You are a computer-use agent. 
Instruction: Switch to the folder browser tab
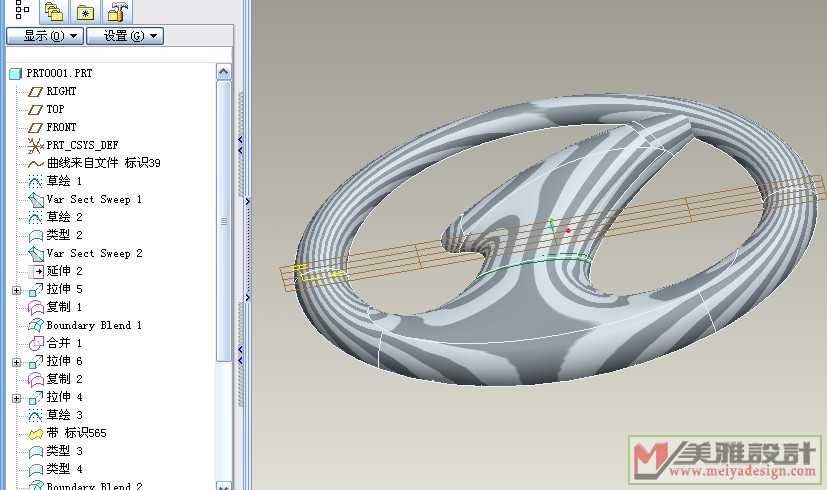point(53,11)
